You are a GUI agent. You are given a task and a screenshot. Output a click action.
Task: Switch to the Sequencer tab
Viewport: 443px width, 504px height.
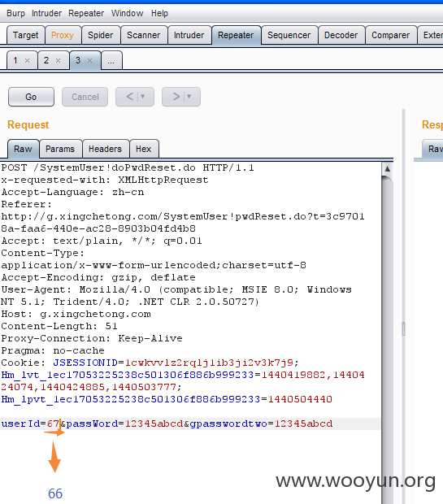pos(289,35)
